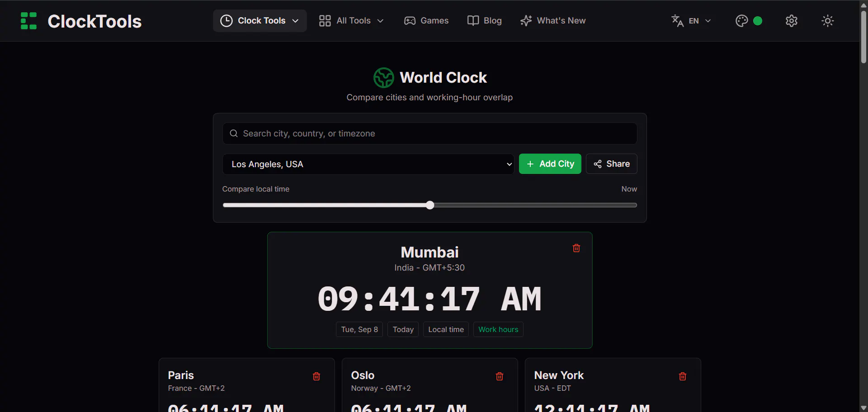Click the USA - EDT subtitle
868x412 pixels.
coord(552,388)
